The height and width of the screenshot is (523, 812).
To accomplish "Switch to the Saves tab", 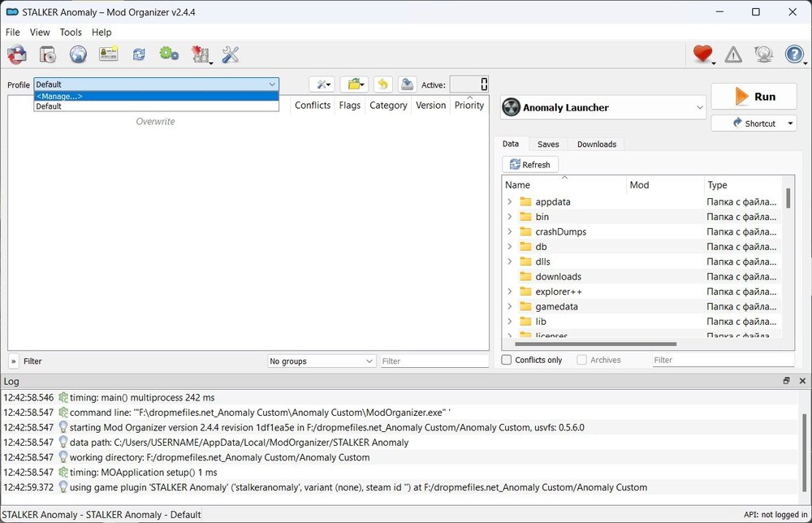I will pyautogui.click(x=548, y=144).
